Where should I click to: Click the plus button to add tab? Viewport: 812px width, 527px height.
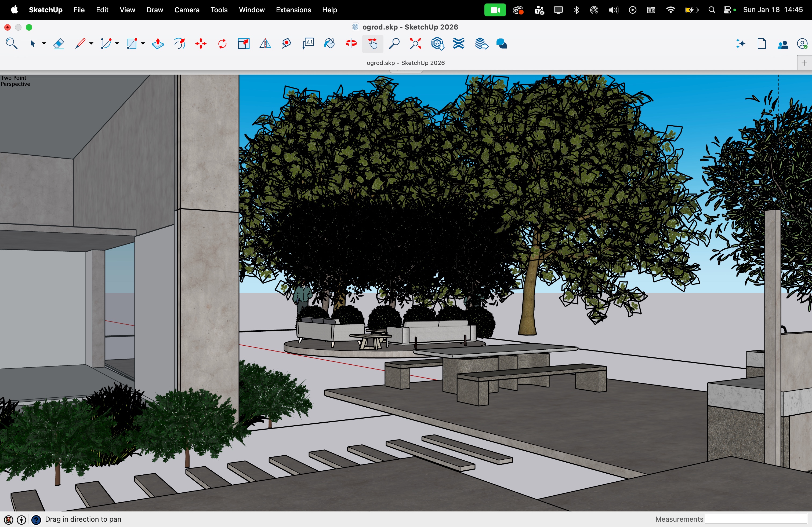pyautogui.click(x=804, y=63)
